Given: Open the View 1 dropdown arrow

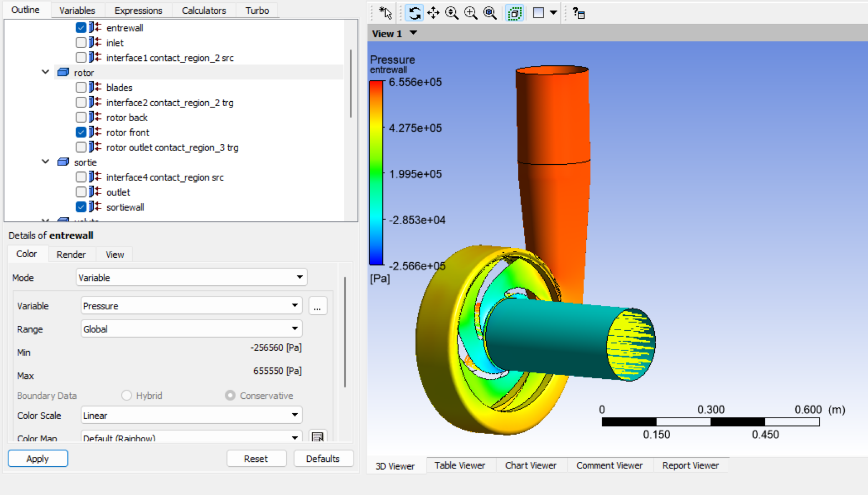Looking at the screenshot, I should [413, 33].
